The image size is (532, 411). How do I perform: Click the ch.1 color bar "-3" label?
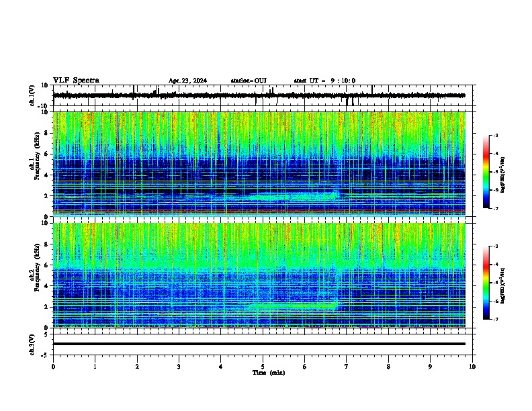[x=495, y=136]
